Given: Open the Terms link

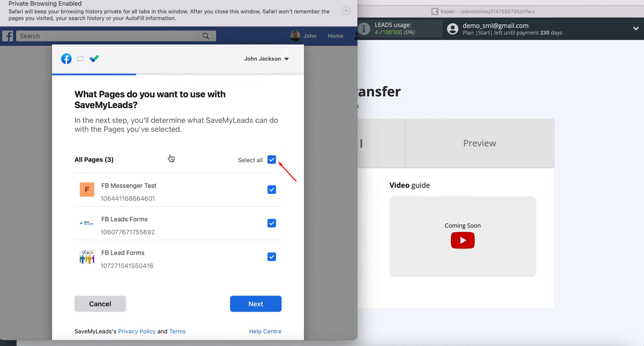Looking at the screenshot, I should (x=177, y=331).
